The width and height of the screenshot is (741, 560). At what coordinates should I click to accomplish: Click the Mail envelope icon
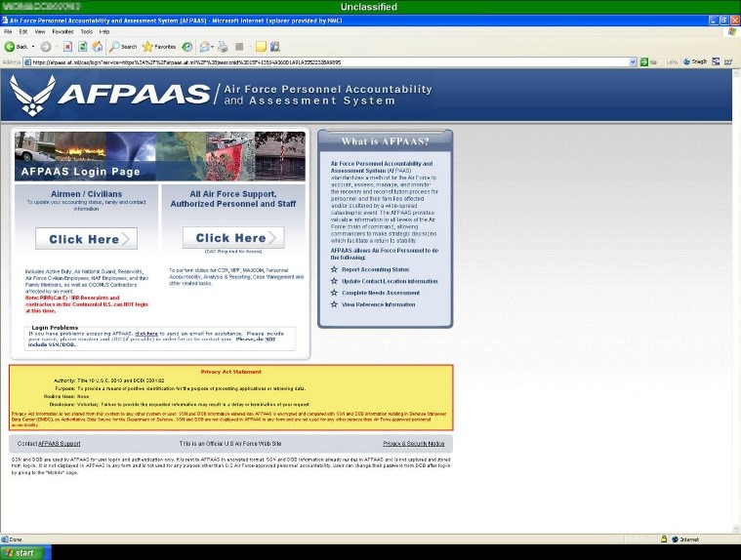204,46
